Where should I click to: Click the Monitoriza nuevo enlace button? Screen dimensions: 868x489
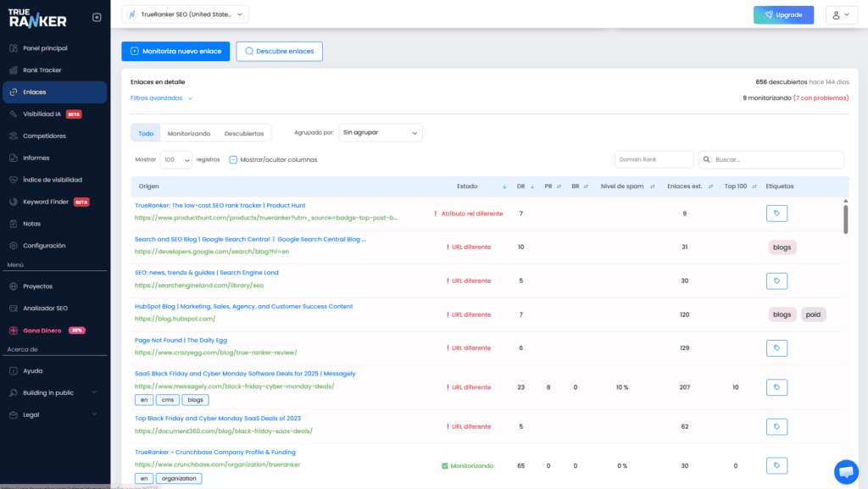(175, 51)
